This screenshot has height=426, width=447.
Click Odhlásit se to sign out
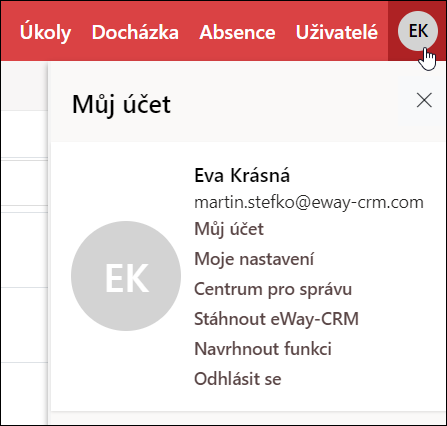click(x=238, y=379)
